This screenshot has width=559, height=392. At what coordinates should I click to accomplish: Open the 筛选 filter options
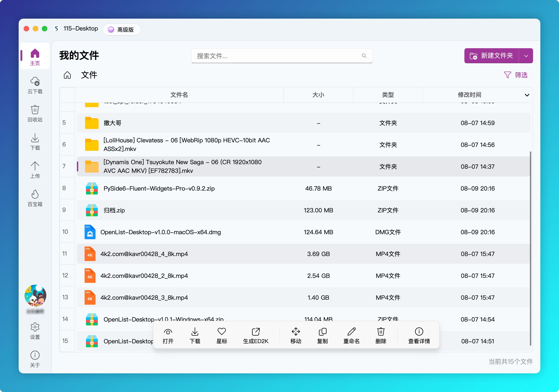pyautogui.click(x=516, y=75)
